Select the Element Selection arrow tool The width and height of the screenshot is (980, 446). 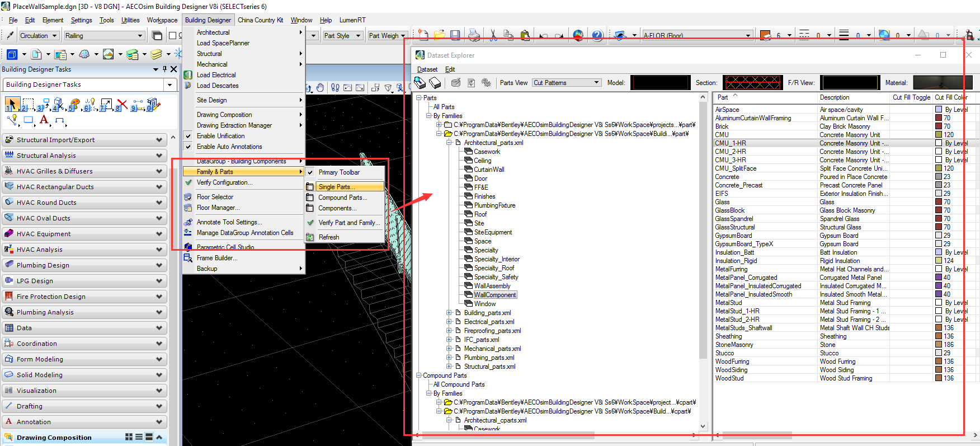12,105
